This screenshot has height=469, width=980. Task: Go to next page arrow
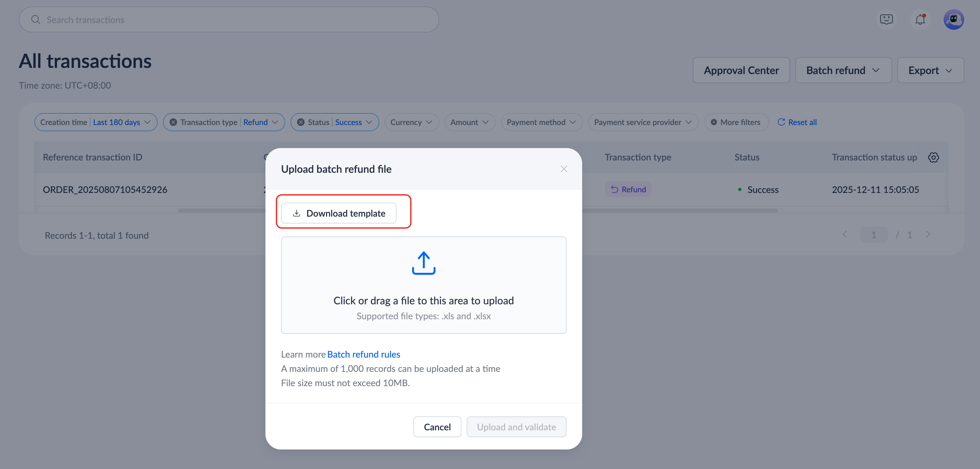tap(928, 234)
